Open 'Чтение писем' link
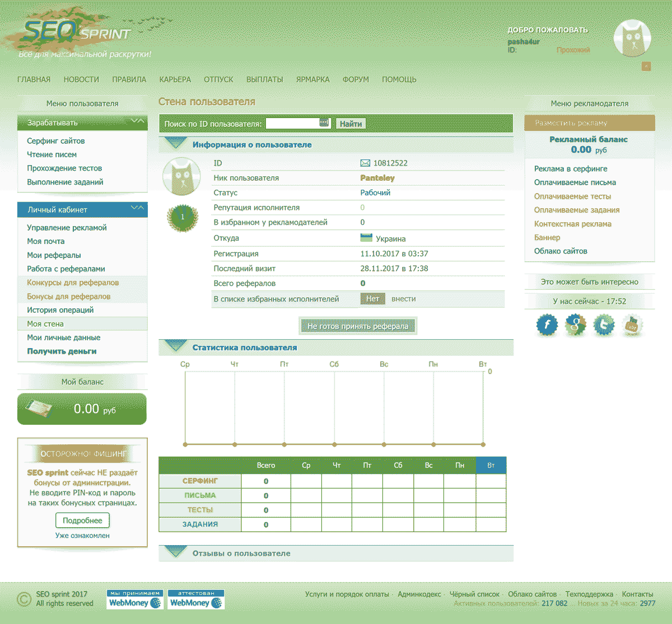The height and width of the screenshot is (624, 672). pyautogui.click(x=52, y=154)
